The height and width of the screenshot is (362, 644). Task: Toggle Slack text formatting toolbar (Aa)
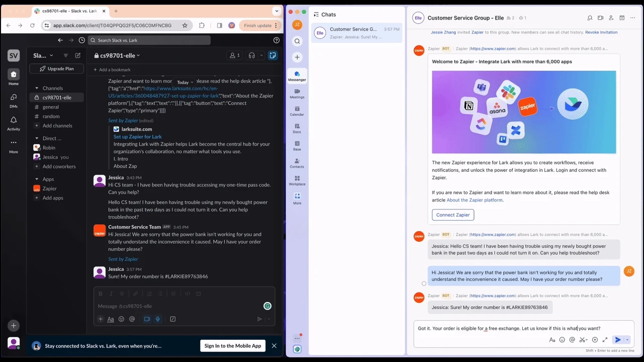pyautogui.click(x=111, y=319)
